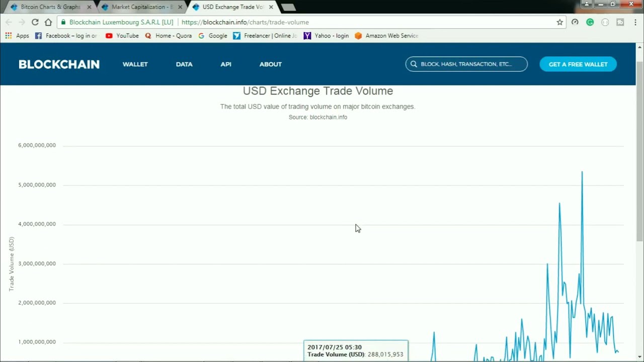Screen dimensions: 644x362
Task: Open the TubeBuddy 'tb' extension icon
Action: pos(620,22)
